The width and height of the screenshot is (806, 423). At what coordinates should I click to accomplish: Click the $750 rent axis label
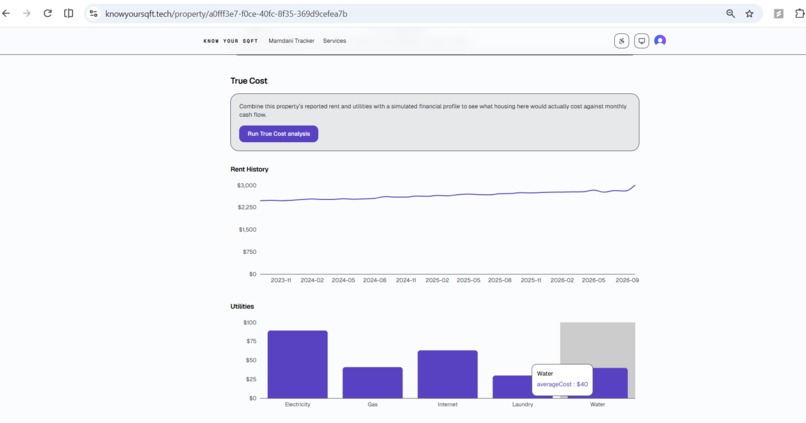(x=249, y=251)
